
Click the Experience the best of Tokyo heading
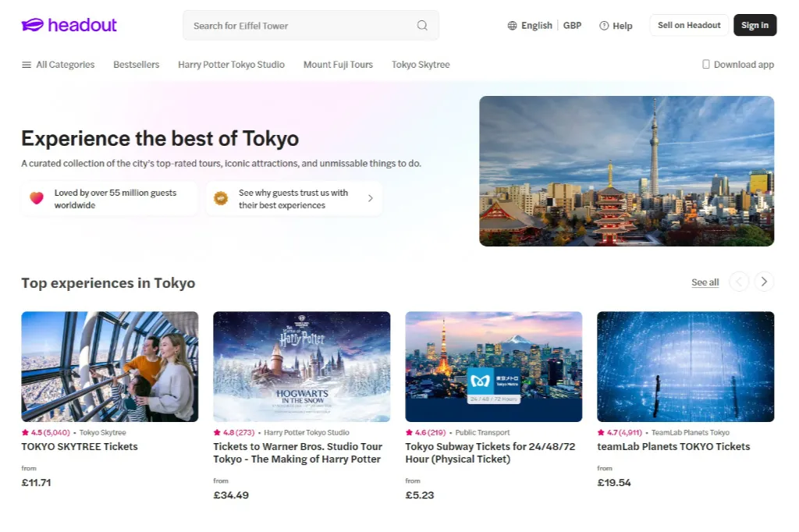pos(160,139)
